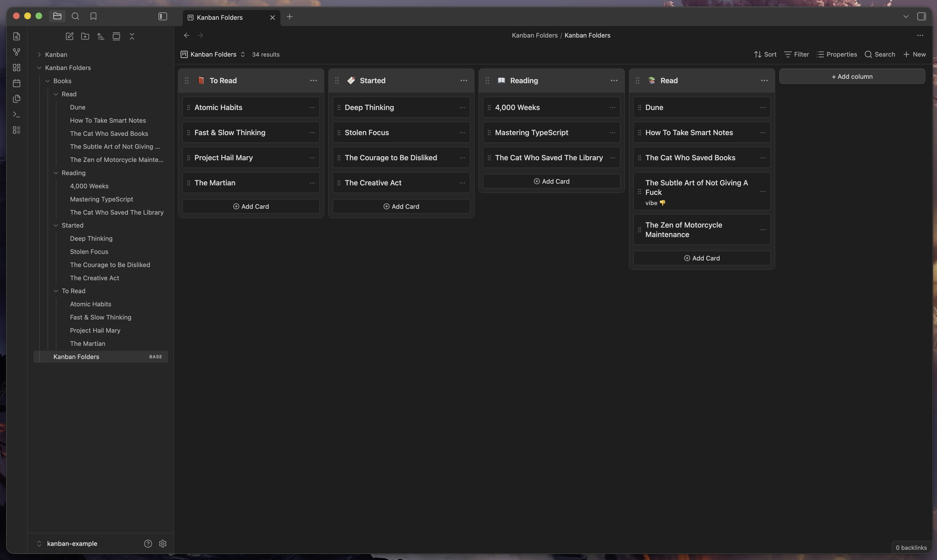Open the Kanban Folders view switcher dropdown

click(213, 54)
